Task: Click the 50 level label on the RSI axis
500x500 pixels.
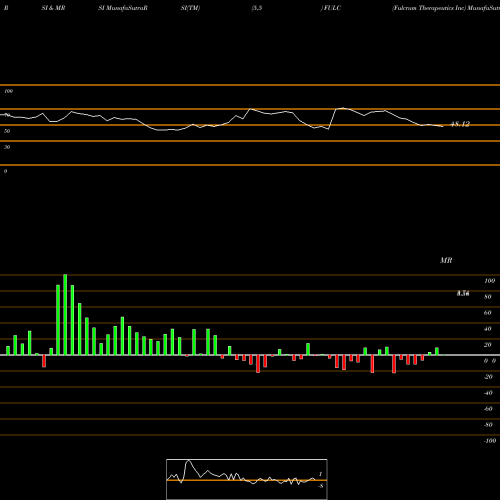Action: (7, 131)
